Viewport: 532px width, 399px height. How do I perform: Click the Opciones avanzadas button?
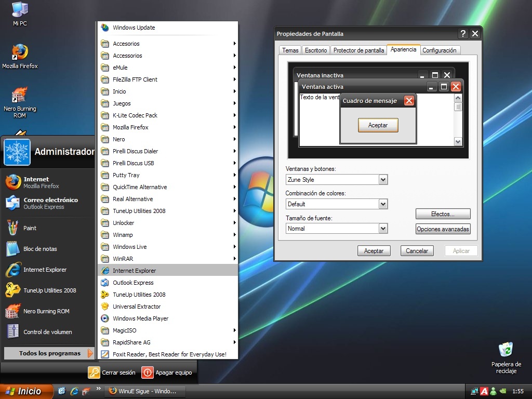tap(443, 229)
